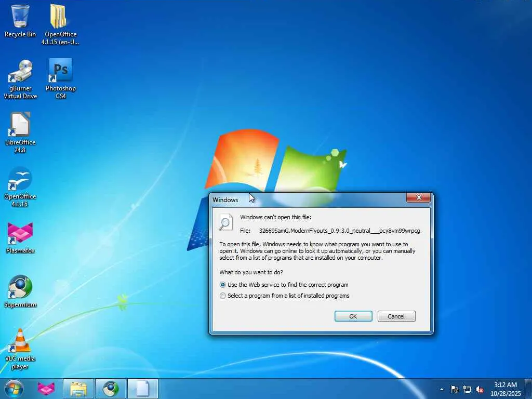This screenshot has height=399, width=532.
Task: Click the blank document taskbar button
Action: (143, 389)
